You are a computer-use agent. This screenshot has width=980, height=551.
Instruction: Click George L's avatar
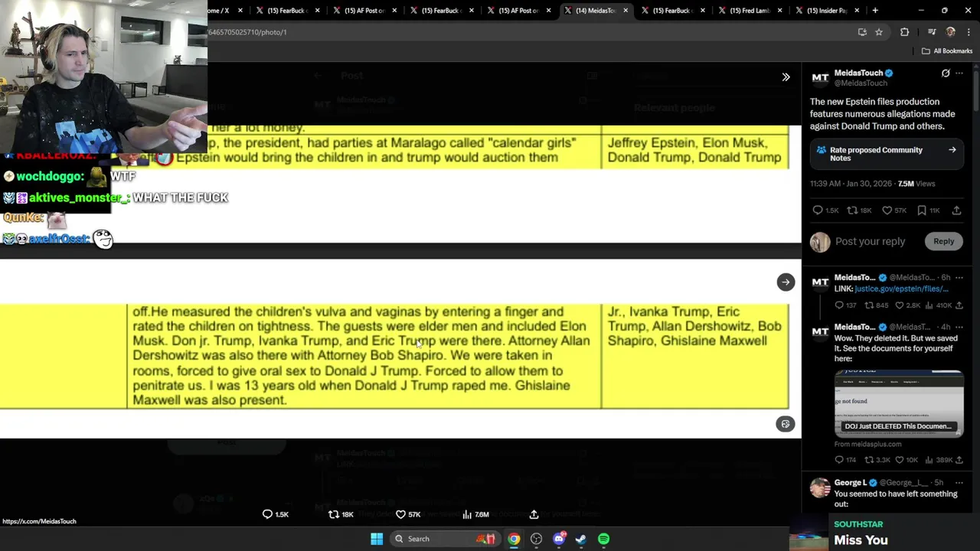click(820, 487)
